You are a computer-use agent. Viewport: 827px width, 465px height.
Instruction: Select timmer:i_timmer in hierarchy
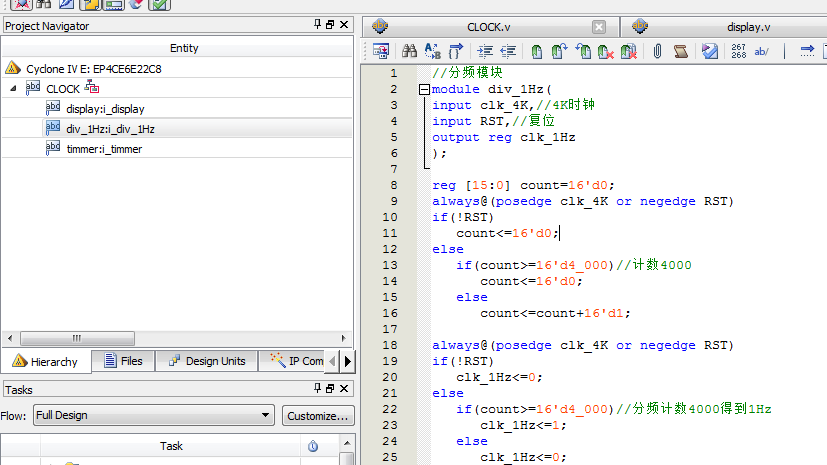(104, 149)
